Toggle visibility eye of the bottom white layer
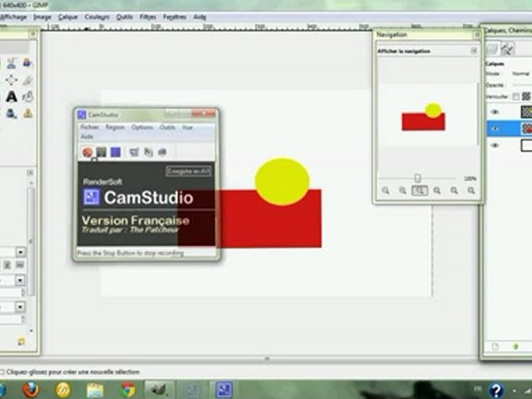 pyautogui.click(x=495, y=146)
